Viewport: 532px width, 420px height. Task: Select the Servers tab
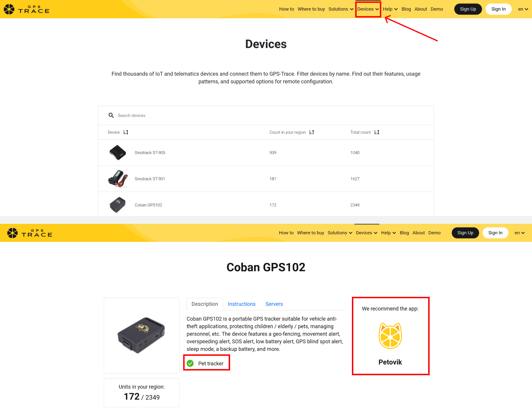tap(275, 304)
